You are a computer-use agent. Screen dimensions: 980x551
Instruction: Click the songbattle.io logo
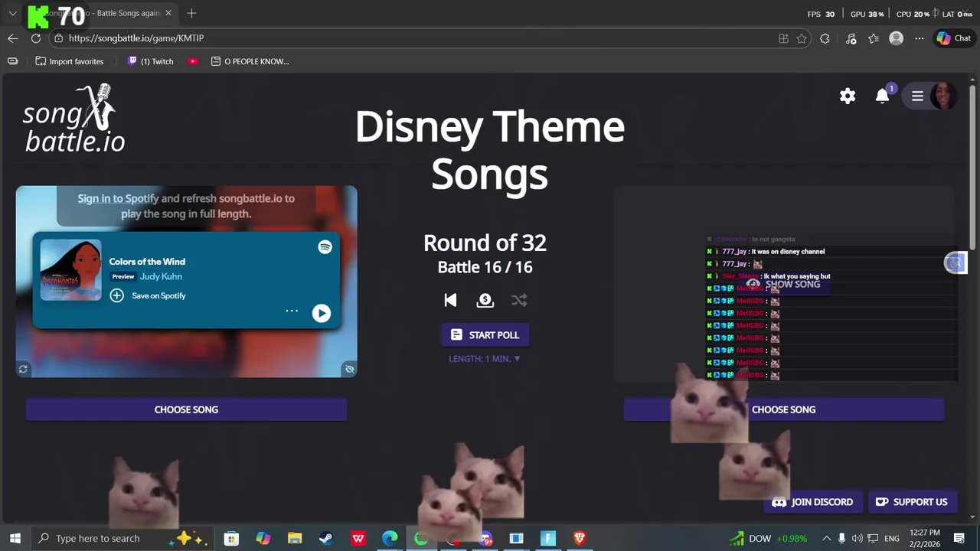point(74,119)
